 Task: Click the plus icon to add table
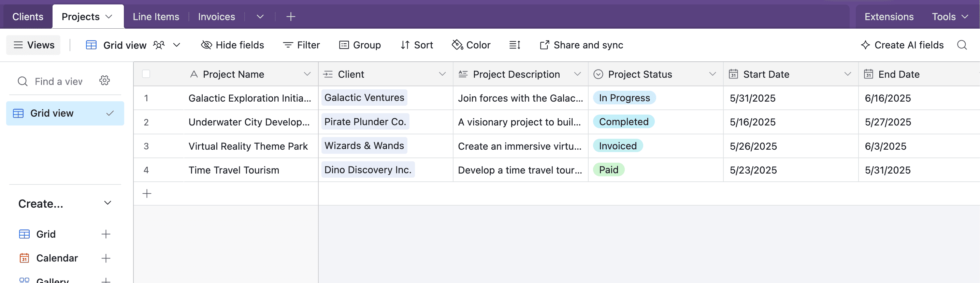click(x=291, y=16)
